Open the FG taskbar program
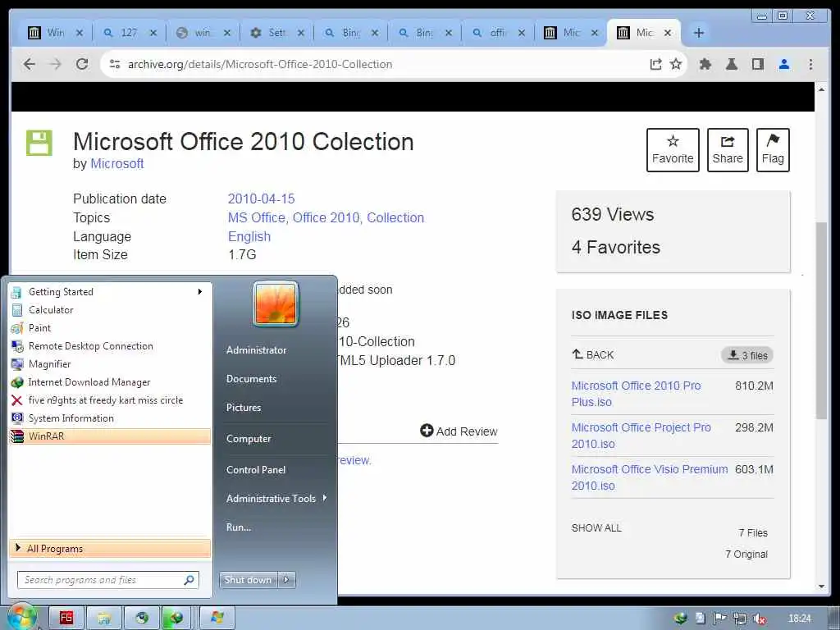840x630 pixels. click(x=66, y=618)
